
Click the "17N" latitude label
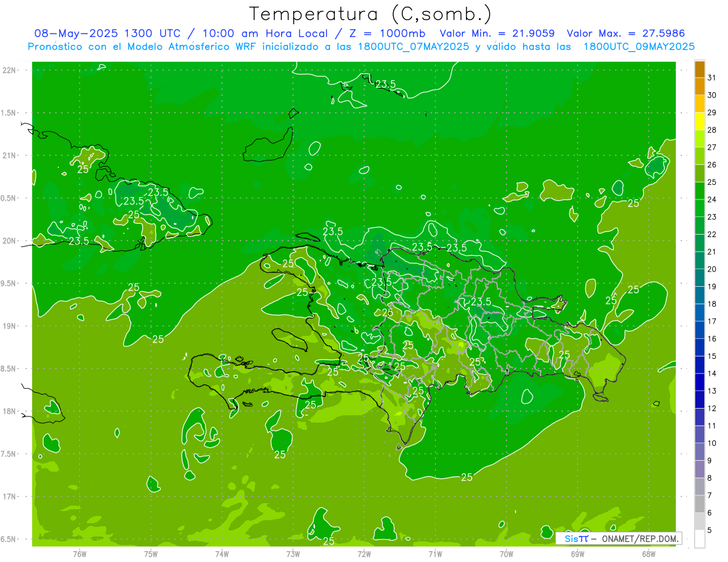(x=10, y=497)
